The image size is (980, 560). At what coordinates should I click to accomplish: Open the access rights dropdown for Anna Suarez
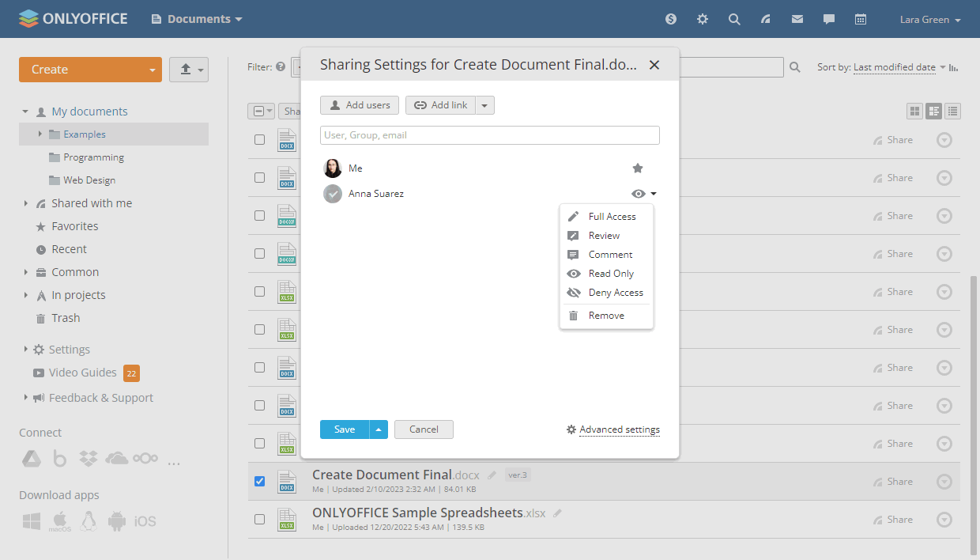(x=644, y=193)
